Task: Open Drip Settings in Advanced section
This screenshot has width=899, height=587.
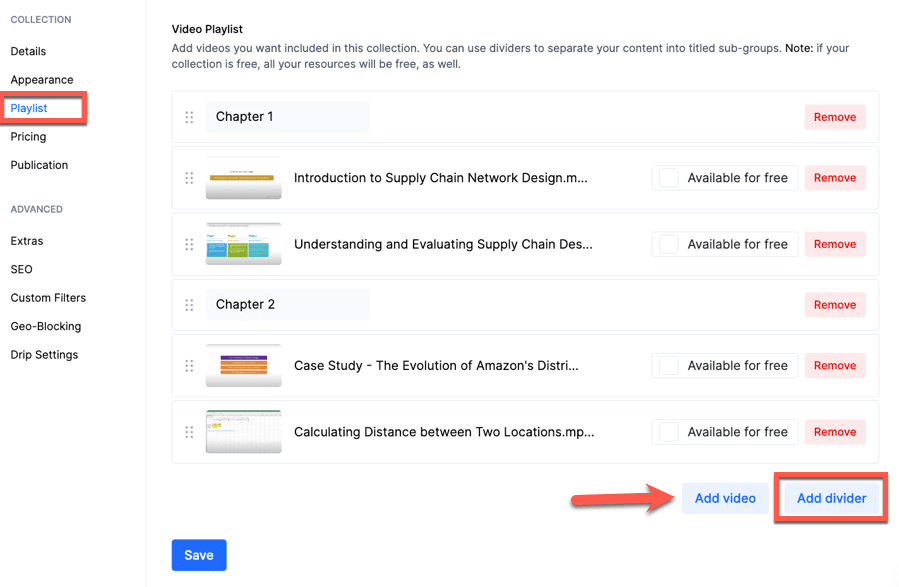Action: (44, 355)
